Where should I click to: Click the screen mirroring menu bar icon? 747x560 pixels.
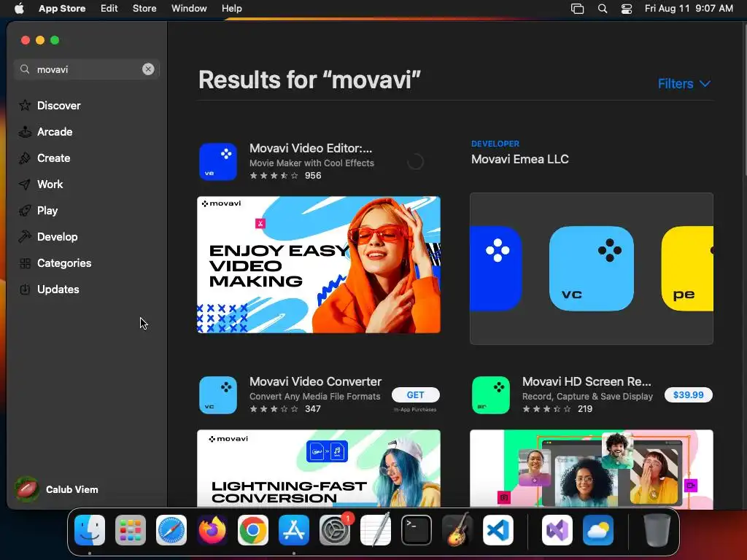tap(578, 9)
